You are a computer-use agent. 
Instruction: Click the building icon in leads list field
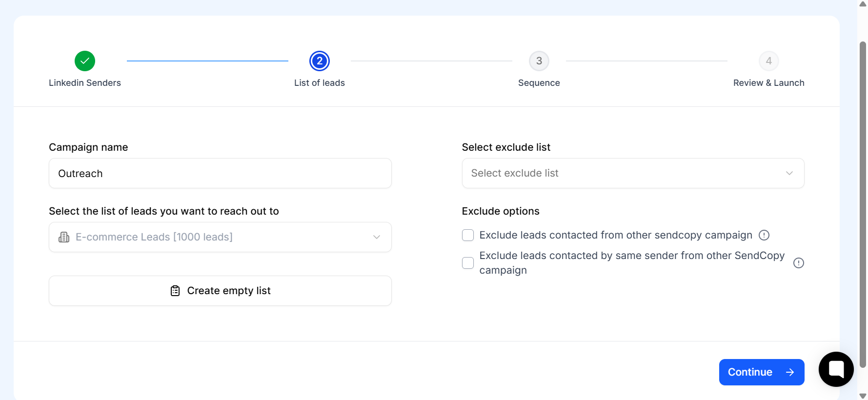tap(64, 237)
